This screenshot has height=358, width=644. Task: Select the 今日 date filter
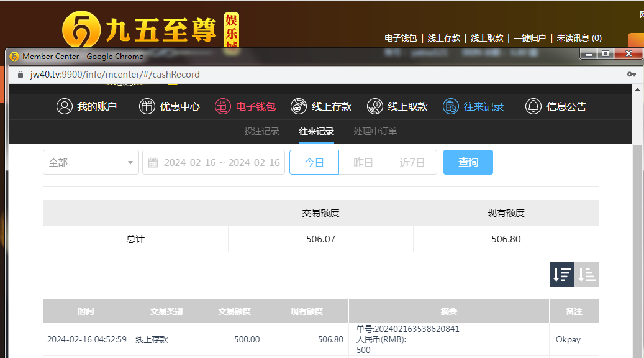(314, 162)
